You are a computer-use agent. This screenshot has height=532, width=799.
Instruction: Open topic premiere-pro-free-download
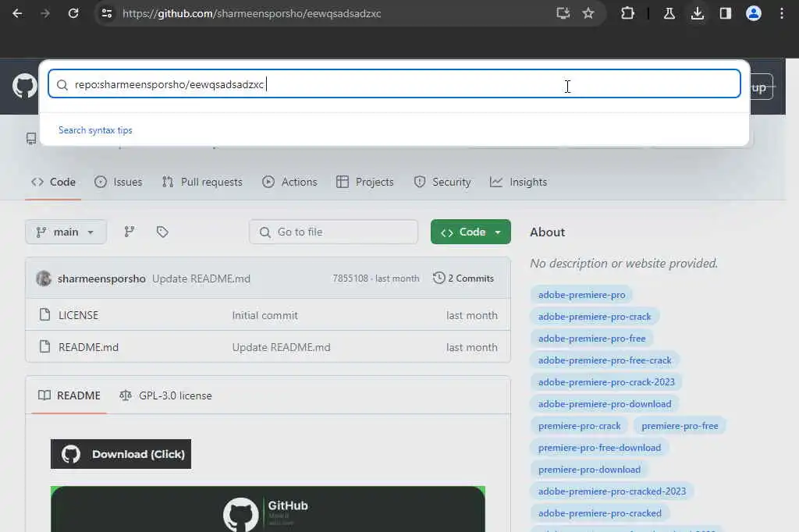[599, 448]
